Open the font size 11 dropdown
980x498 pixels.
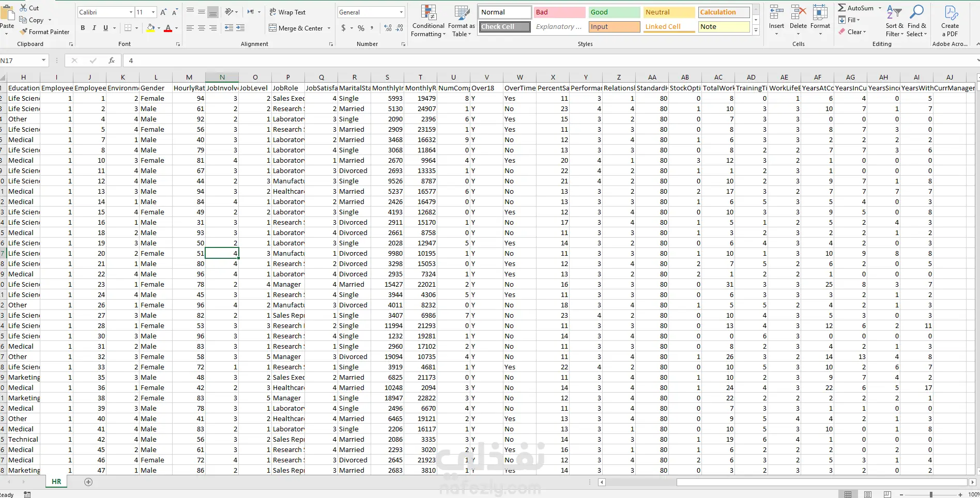pyautogui.click(x=153, y=12)
